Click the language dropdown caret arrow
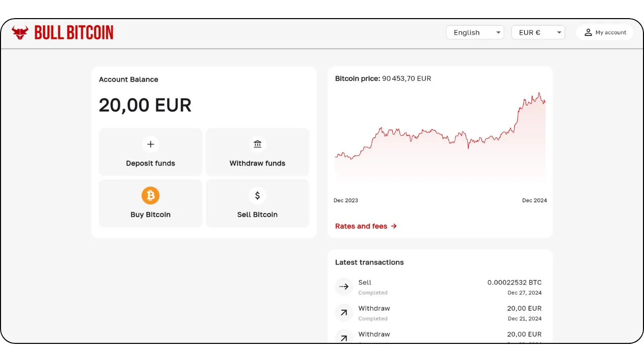 click(x=498, y=33)
